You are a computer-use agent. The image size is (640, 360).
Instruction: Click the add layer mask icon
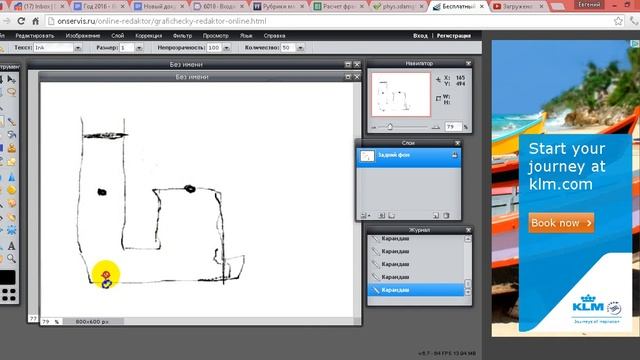382,215
